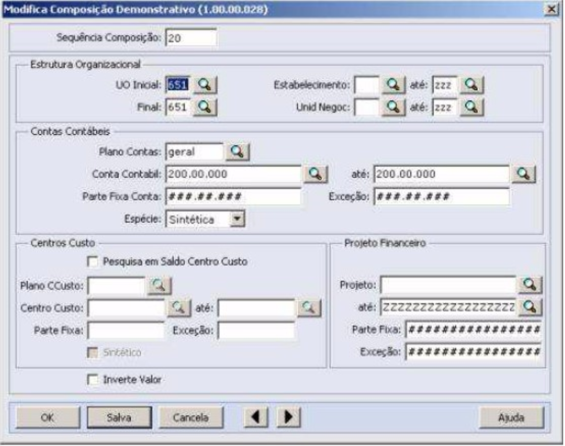
Task: Open lookup for Projeto field
Action: click(x=530, y=285)
